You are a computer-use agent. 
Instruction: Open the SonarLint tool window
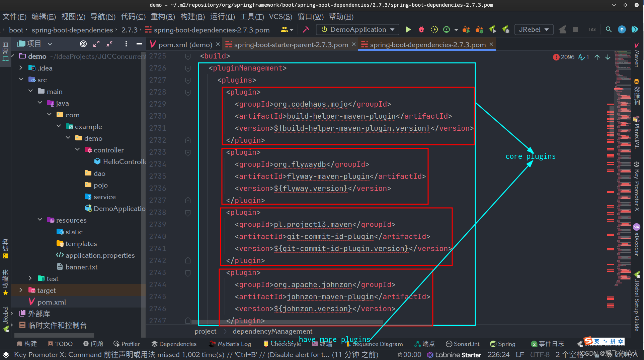(463, 344)
